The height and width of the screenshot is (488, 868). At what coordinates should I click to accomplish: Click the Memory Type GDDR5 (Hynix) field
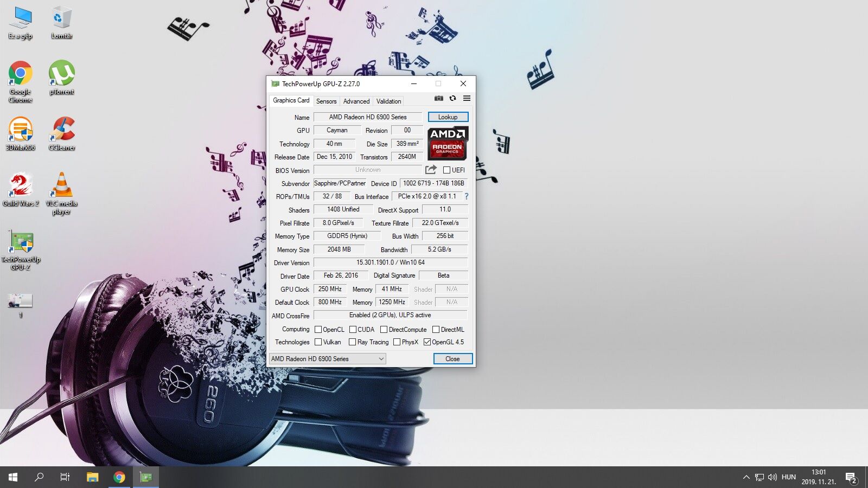pyautogui.click(x=347, y=236)
